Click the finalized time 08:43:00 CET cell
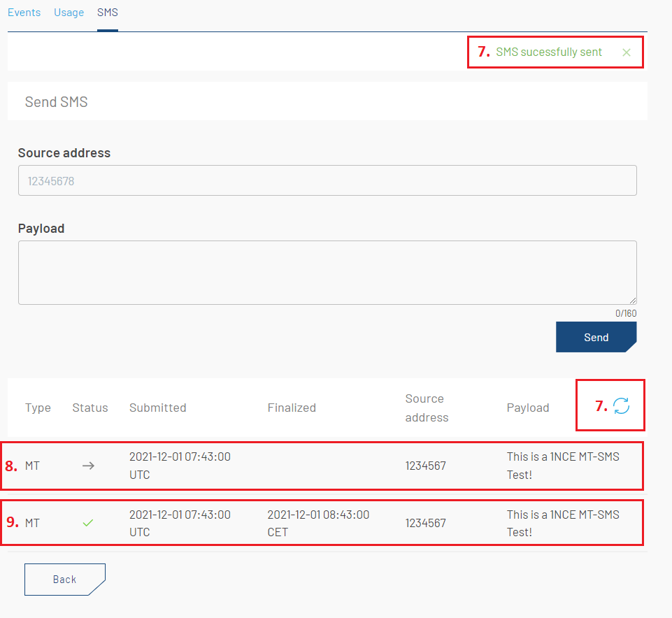Screen dimensions: 672x618 (x=318, y=523)
